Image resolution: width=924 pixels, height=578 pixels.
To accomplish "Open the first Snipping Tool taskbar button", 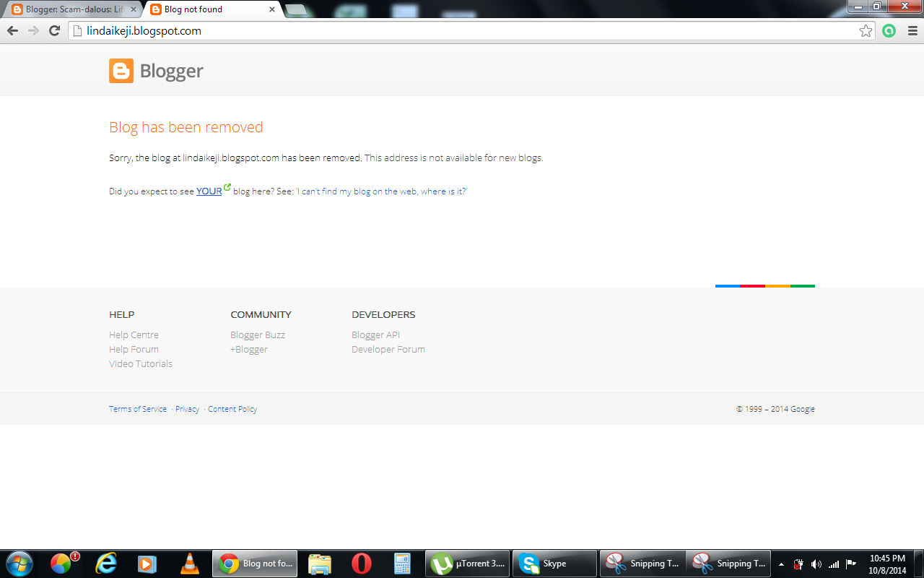I will pos(642,563).
